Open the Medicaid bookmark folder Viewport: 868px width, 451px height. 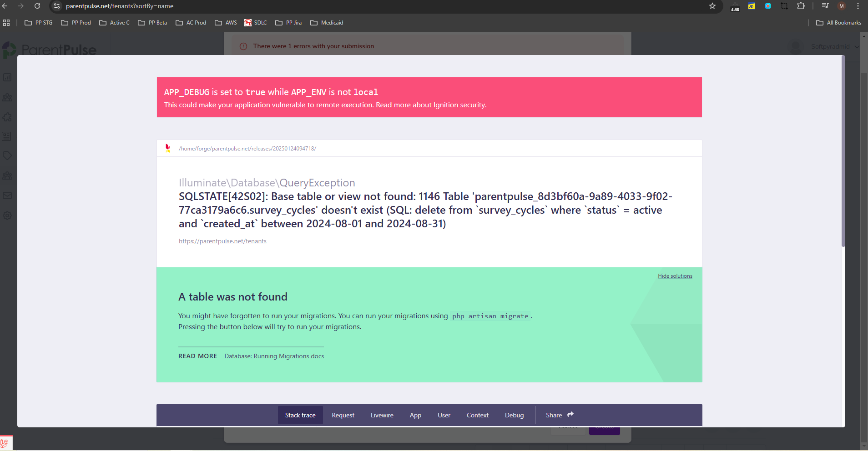327,23
